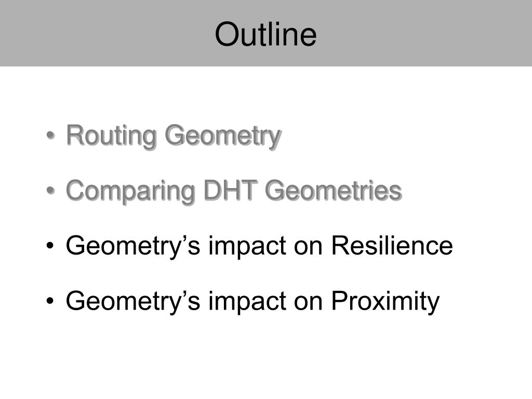Click the bullet dot of the Resilience line
Viewport: 532px width, 399px height.
[x=50, y=245]
